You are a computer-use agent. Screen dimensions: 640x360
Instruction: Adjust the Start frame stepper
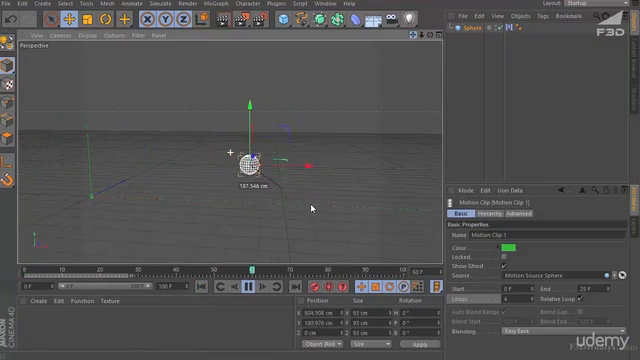532,289
